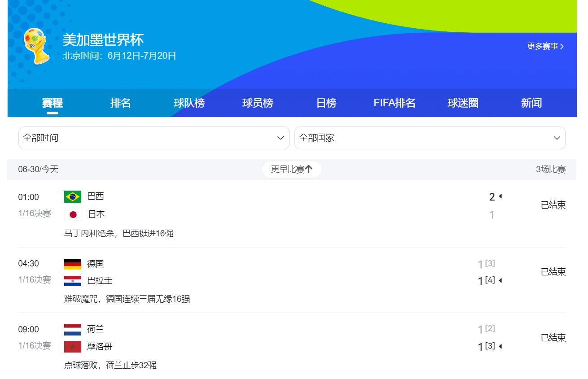This screenshot has height=379, width=588.
Task: Open the 全部时间 dropdown
Action: [154, 138]
